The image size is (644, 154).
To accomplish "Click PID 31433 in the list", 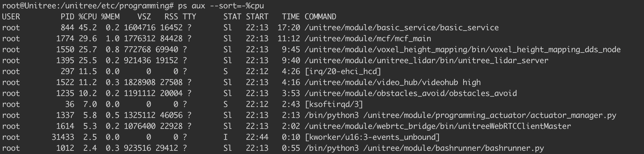I will tap(63, 137).
